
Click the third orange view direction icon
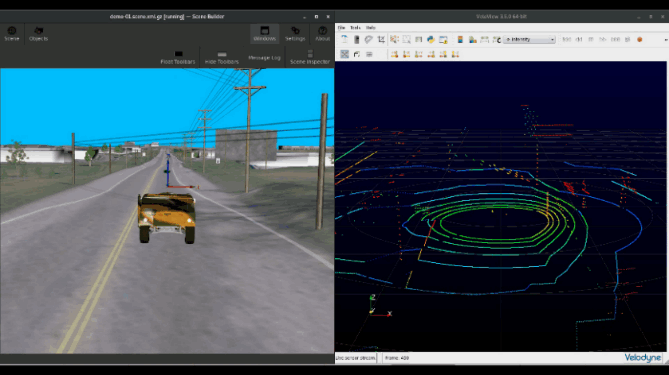(419, 54)
